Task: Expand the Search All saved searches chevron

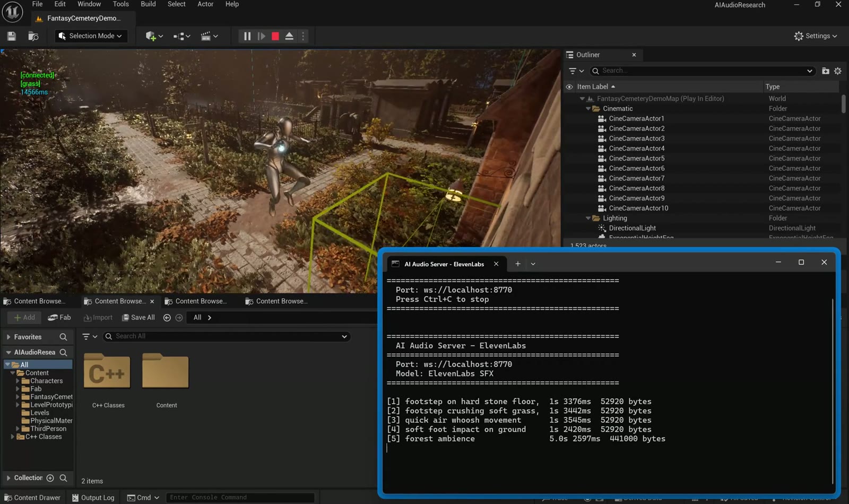Action: [344, 336]
